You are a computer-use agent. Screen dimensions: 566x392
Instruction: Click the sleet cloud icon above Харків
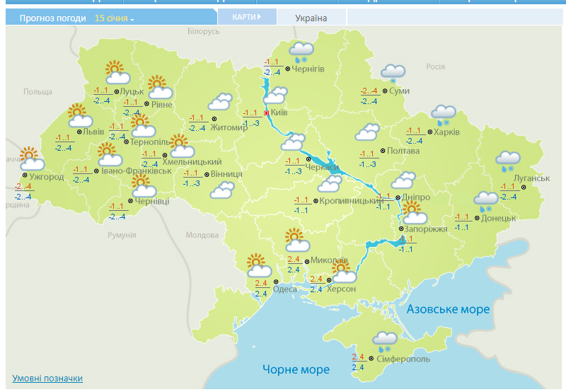pos(444,115)
